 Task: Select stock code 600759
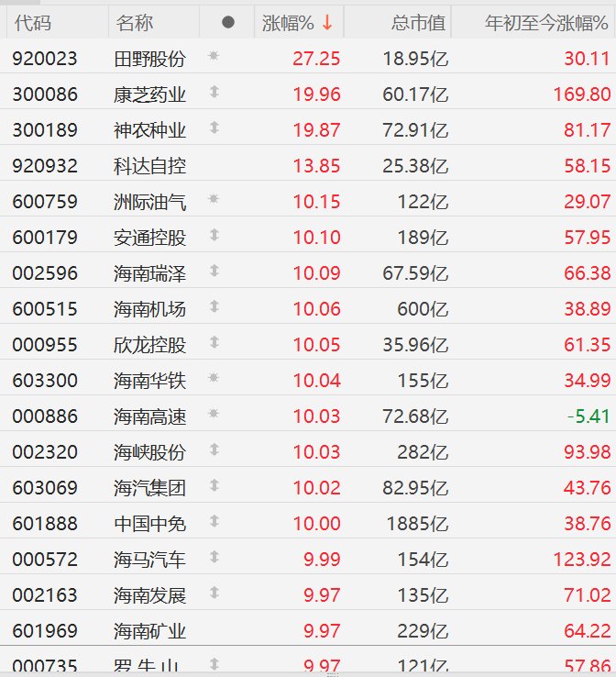click(45, 202)
